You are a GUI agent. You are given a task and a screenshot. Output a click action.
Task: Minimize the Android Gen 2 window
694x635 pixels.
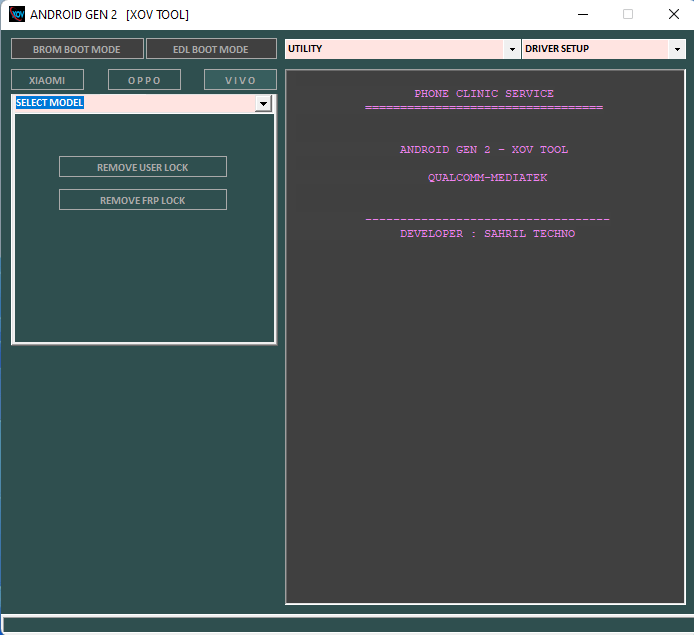(x=583, y=14)
